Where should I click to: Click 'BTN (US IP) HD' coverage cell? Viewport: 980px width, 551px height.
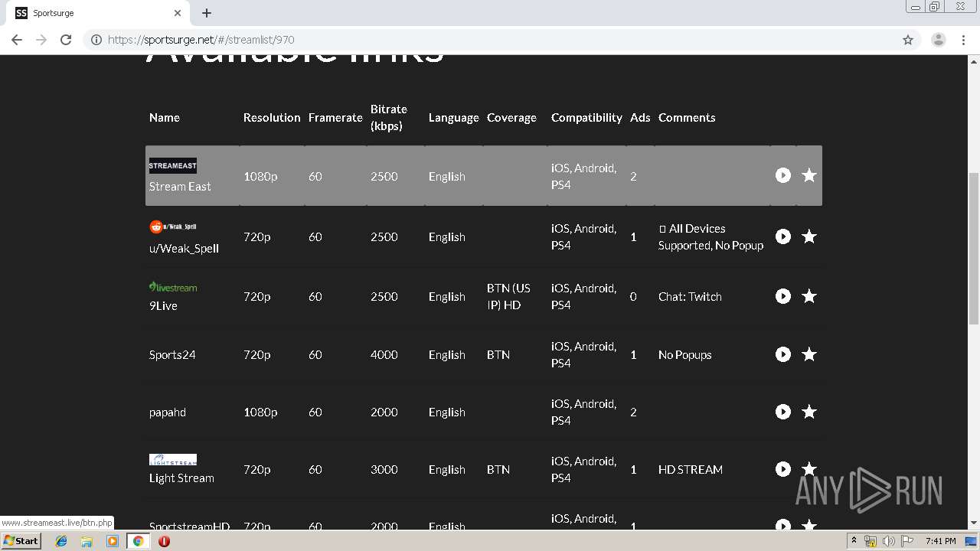point(508,296)
